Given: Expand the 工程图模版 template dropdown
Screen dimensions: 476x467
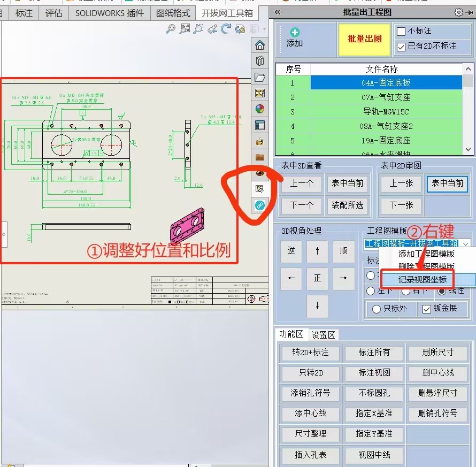Looking at the screenshot, I should tap(465, 243).
